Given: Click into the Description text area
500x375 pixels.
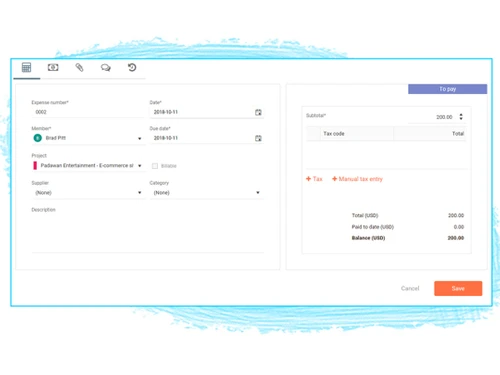Looking at the screenshot, I should tap(148, 233).
